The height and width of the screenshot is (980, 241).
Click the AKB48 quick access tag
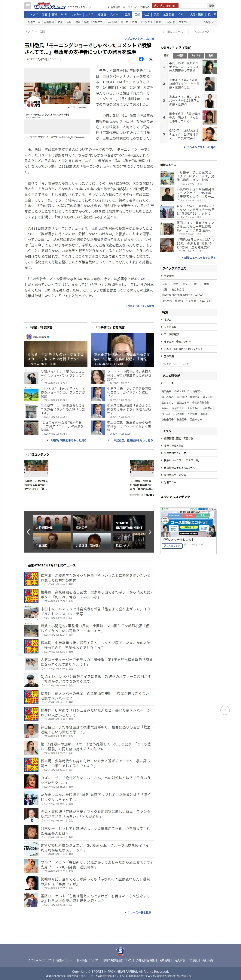199,295
